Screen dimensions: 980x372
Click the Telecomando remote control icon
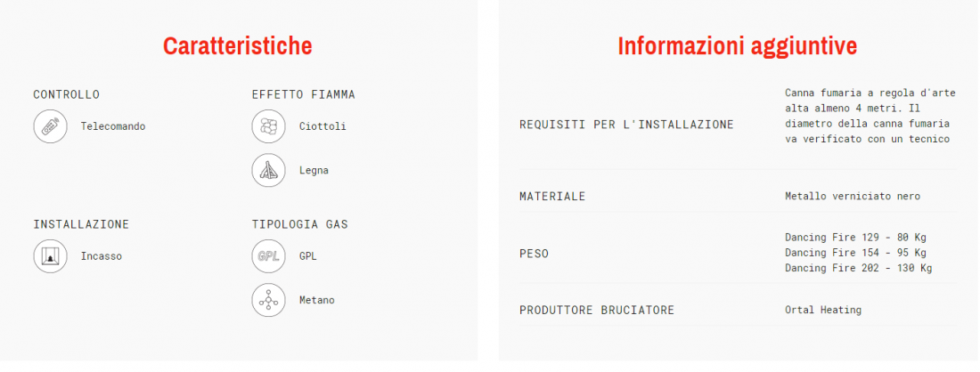coord(51,126)
